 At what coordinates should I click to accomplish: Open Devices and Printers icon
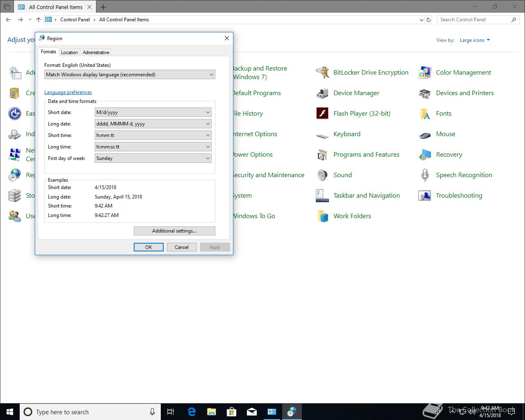tap(425, 93)
